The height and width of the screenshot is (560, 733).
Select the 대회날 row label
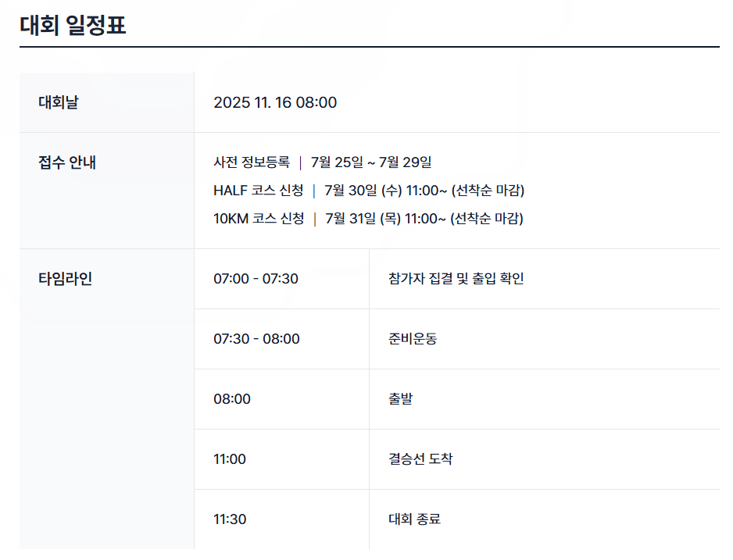[x=59, y=102]
